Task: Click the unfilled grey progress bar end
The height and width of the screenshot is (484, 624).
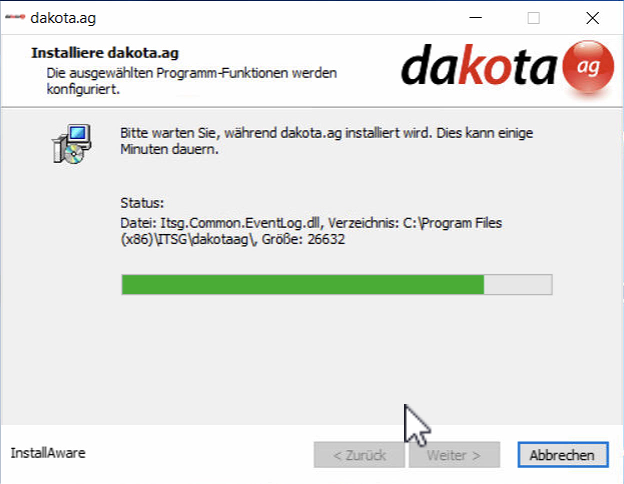Action: (518, 285)
